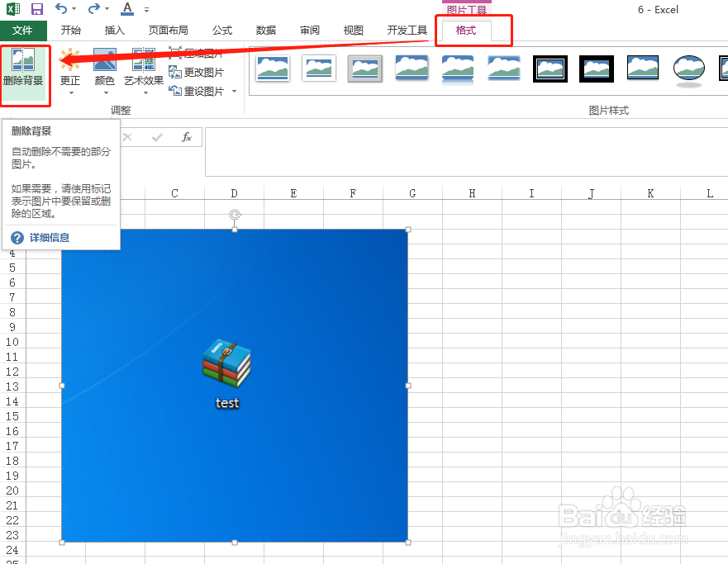Click the inserted blue desktop picture
The height and width of the screenshot is (564, 728).
(x=235, y=386)
